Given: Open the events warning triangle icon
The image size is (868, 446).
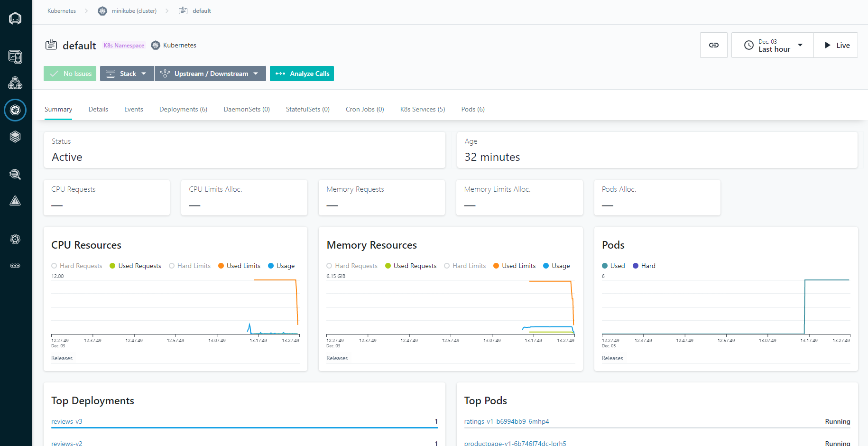Looking at the screenshot, I should 15,201.
